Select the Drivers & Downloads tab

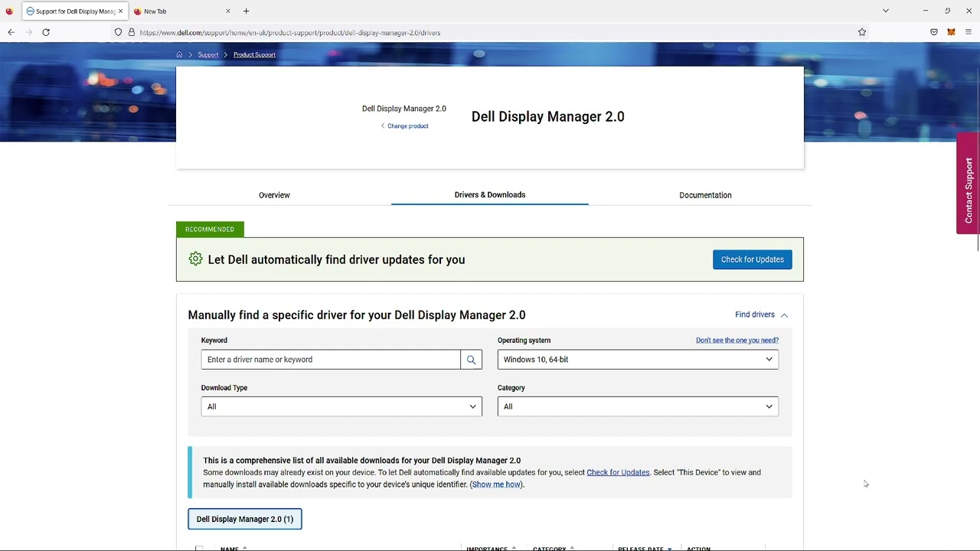(x=490, y=194)
